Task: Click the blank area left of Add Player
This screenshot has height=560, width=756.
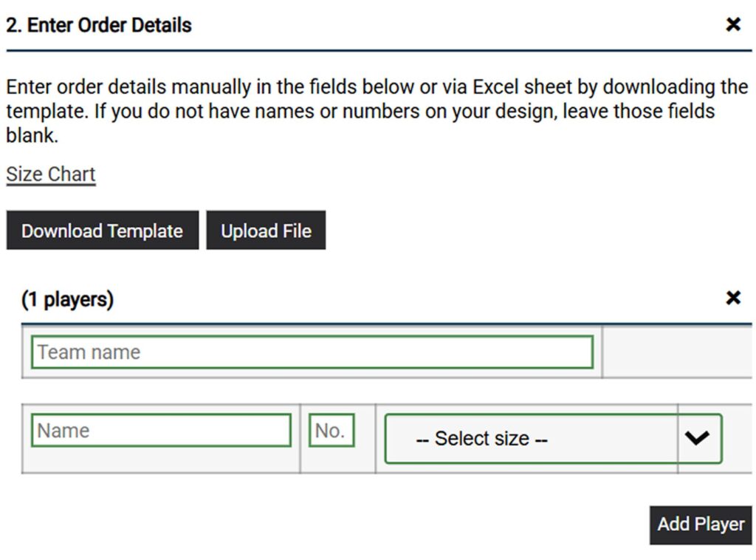Action: point(332,525)
